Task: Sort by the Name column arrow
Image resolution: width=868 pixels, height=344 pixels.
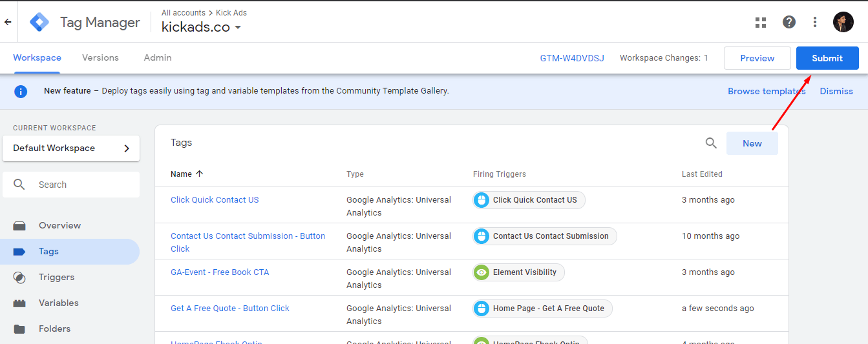Action: [199, 174]
